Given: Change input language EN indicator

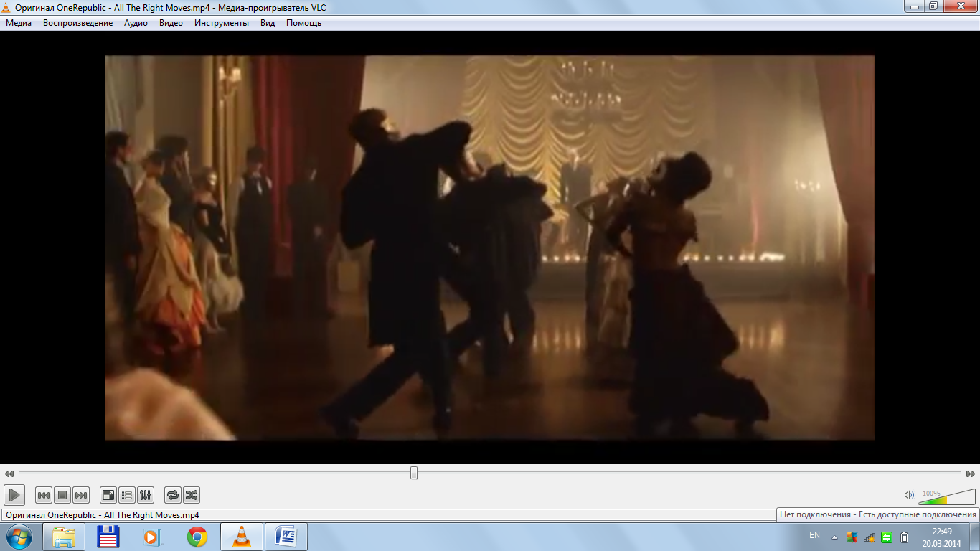Looking at the screenshot, I should [x=814, y=535].
